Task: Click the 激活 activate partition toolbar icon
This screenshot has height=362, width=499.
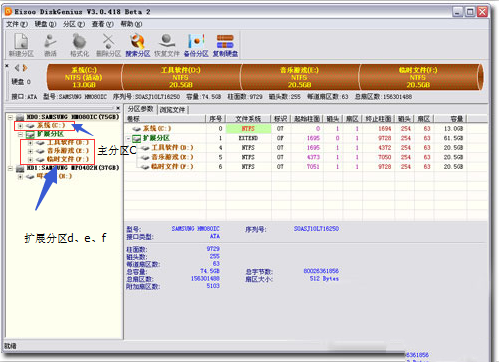Action: point(50,46)
